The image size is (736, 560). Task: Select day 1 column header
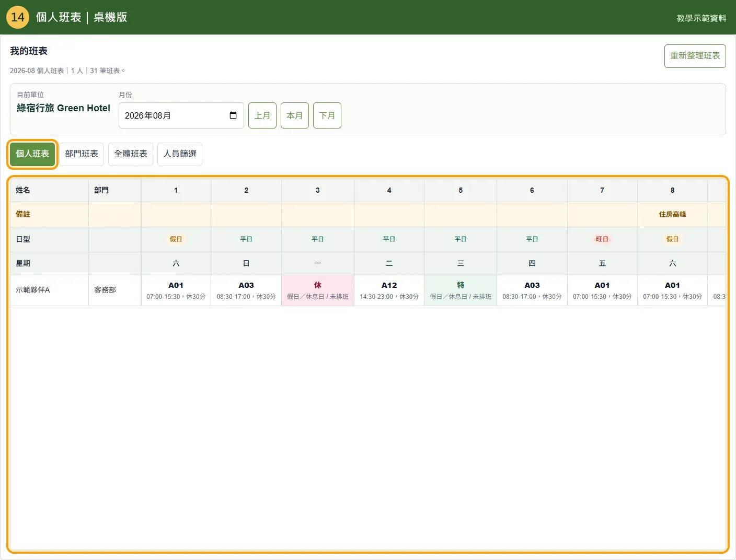pos(176,190)
